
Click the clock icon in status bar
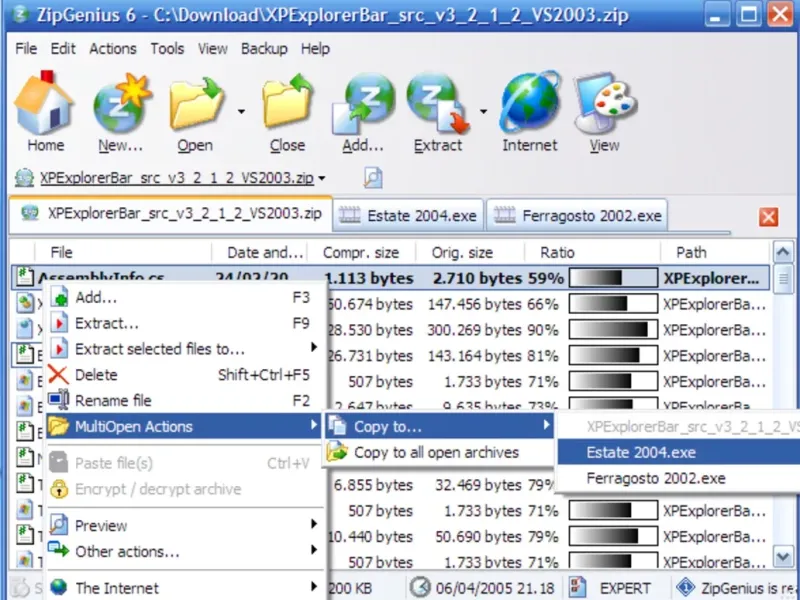point(420,587)
